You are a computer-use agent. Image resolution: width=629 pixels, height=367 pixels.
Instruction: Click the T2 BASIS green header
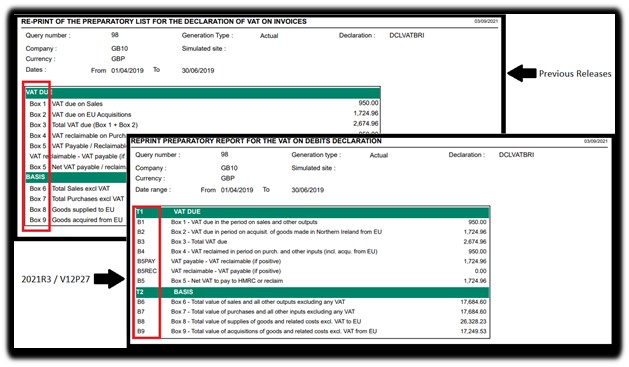312,292
